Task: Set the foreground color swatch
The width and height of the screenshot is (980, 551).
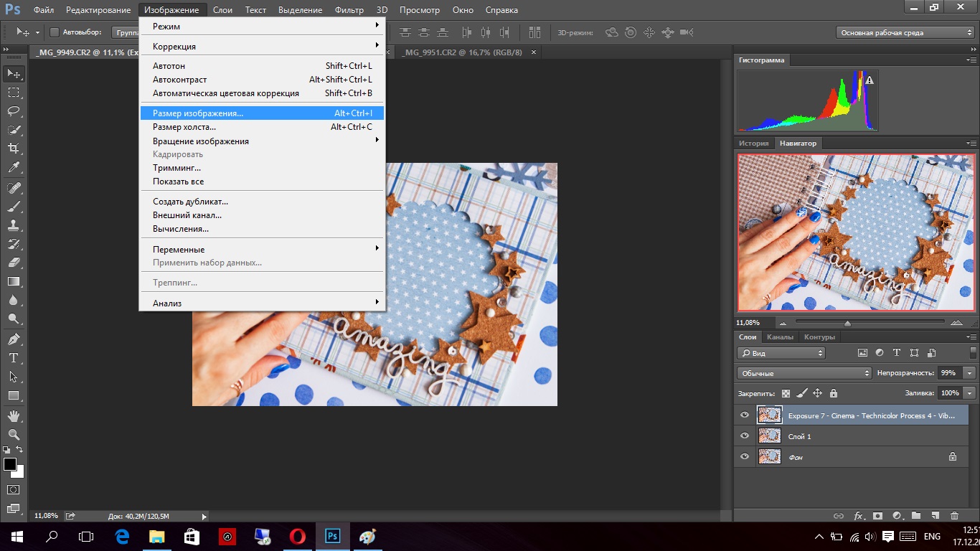Action: click(9, 463)
